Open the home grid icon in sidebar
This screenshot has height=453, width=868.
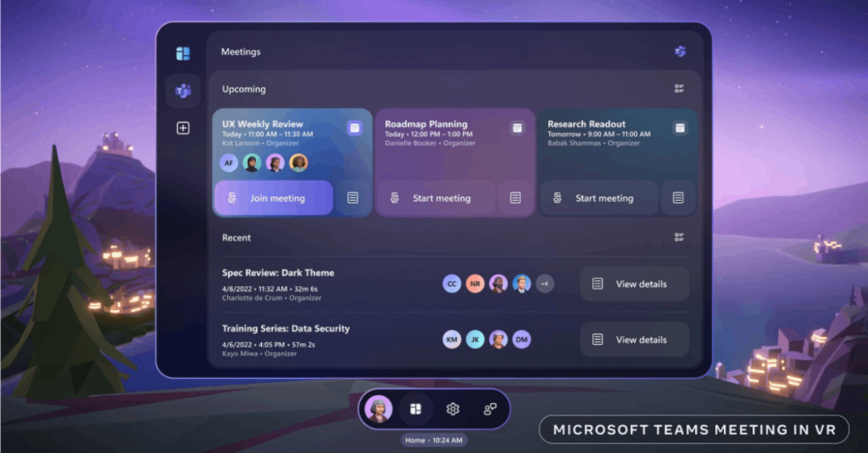183,53
